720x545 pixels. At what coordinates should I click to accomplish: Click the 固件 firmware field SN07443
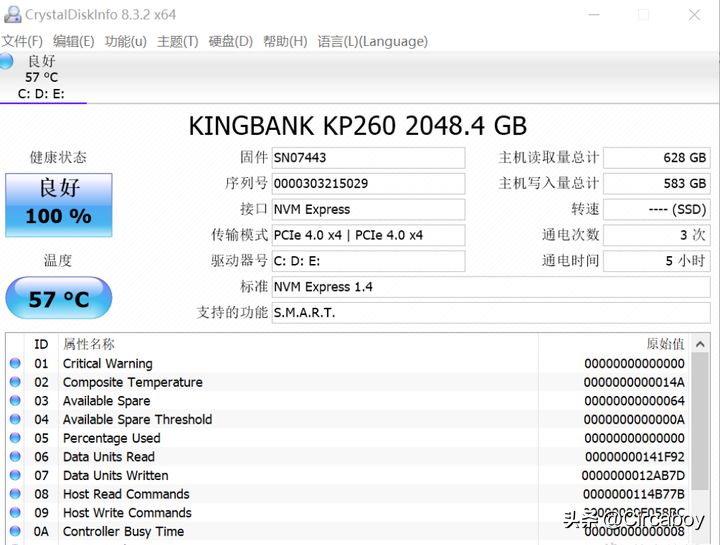tap(368, 158)
